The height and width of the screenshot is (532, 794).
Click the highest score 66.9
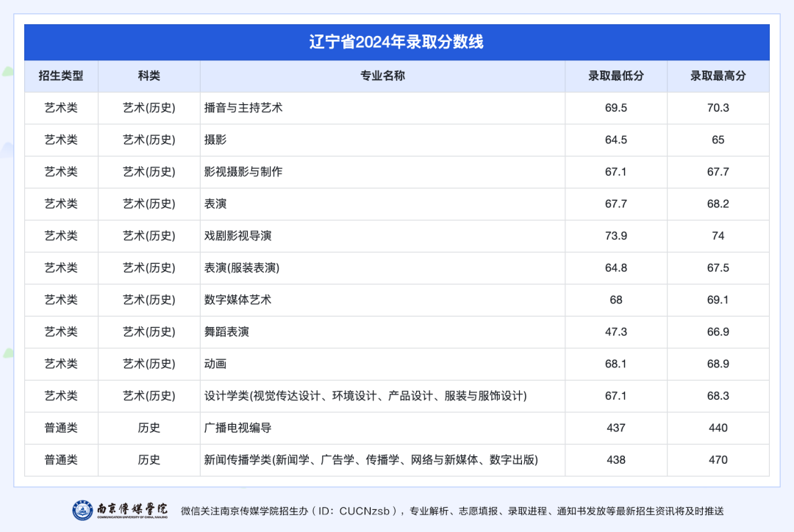click(718, 331)
